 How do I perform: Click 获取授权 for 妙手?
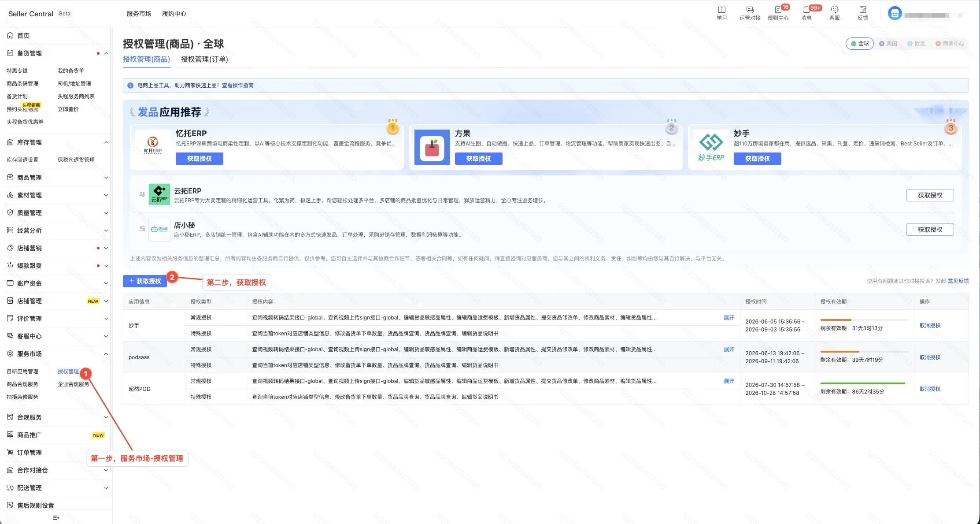(x=758, y=159)
